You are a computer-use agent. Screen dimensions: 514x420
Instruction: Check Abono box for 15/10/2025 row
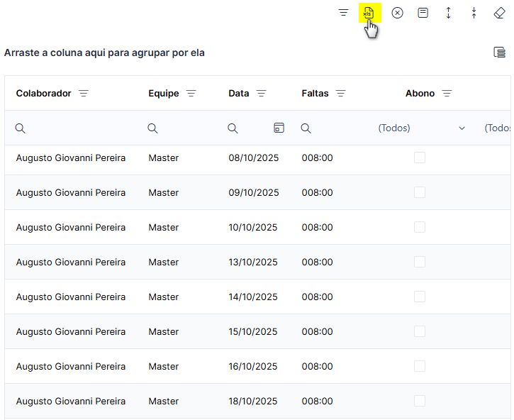(x=420, y=331)
